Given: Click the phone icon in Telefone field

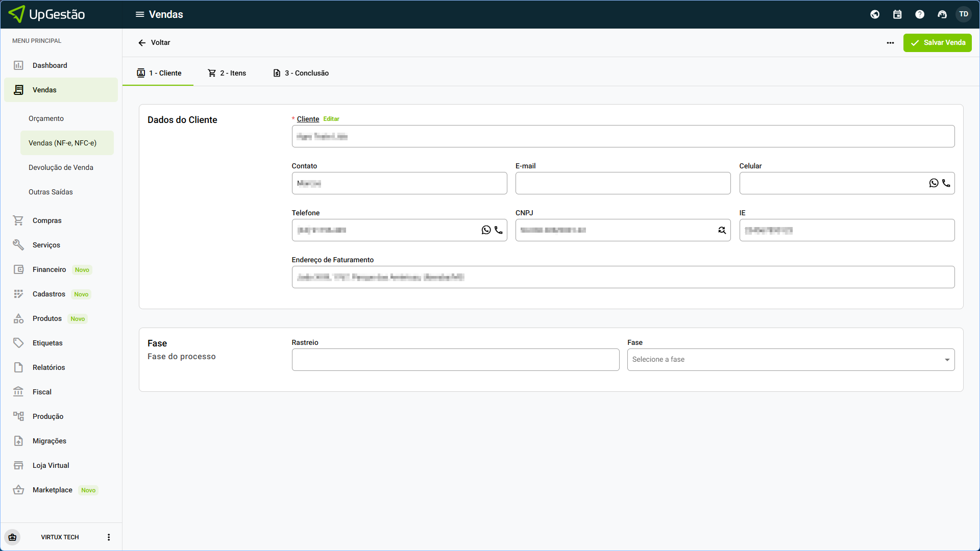Looking at the screenshot, I should tap(499, 230).
